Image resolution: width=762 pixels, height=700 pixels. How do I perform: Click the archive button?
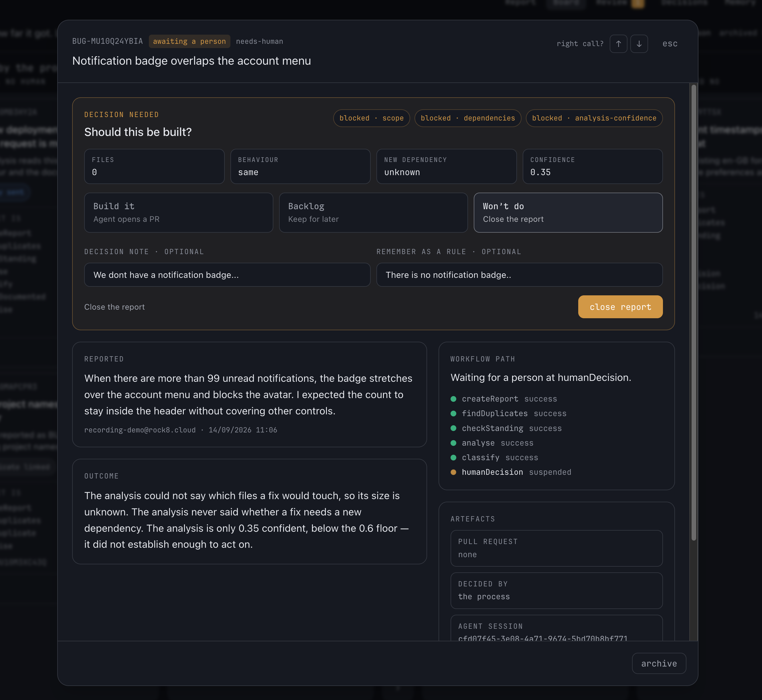point(659,663)
